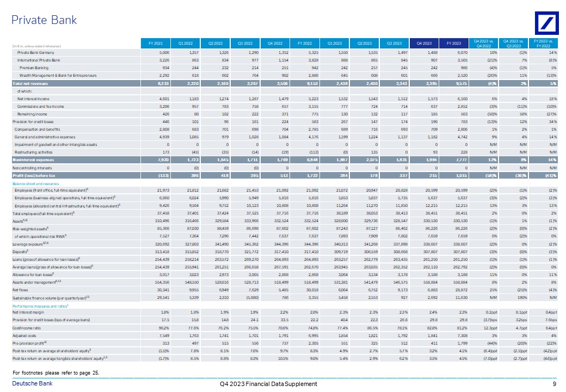
Task: Click 'Performance measures and ratios' section heading
Action: click(x=40, y=306)
